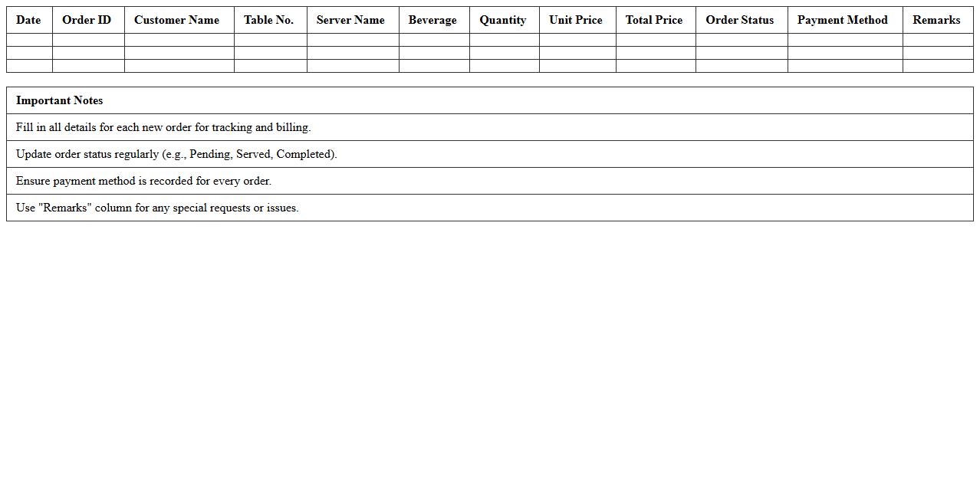The width and height of the screenshot is (980, 498).
Task: Select the Order ID column header
Action: (87, 20)
